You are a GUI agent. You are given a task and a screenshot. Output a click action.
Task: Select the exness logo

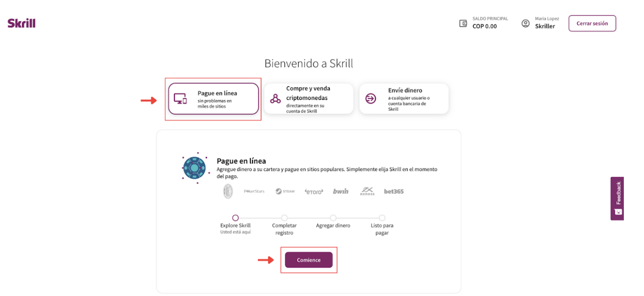pos(367,191)
